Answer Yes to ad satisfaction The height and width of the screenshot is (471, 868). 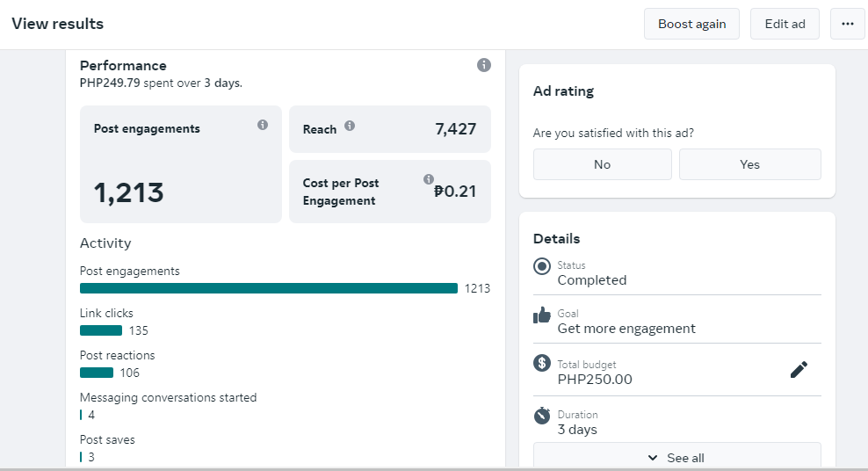(749, 164)
